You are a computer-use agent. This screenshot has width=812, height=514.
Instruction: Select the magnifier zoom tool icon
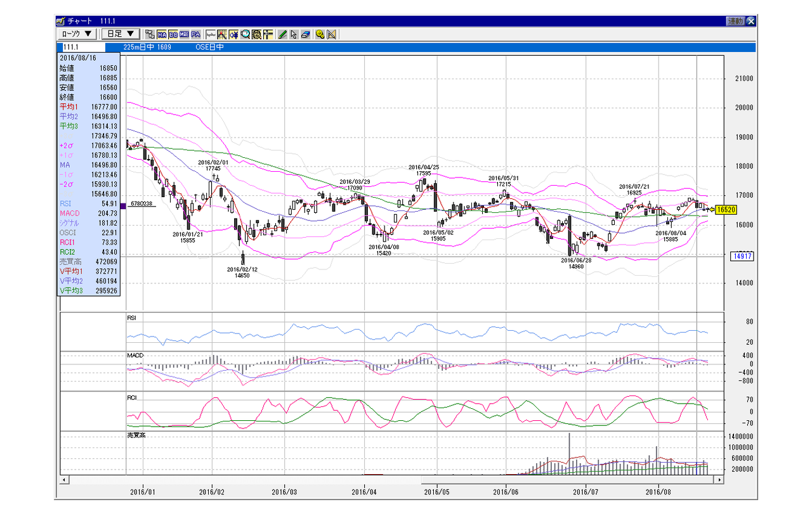(245, 34)
